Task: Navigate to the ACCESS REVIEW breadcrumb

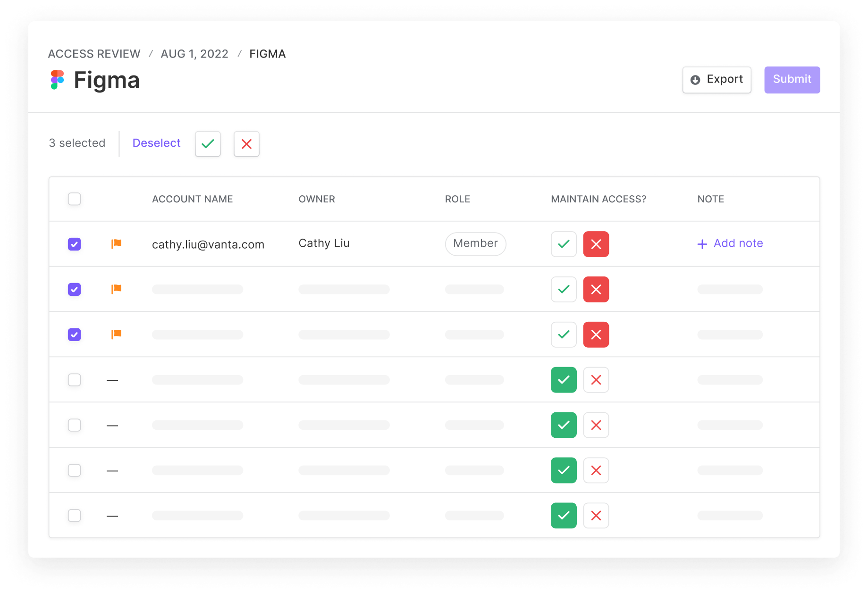Action: coord(93,54)
